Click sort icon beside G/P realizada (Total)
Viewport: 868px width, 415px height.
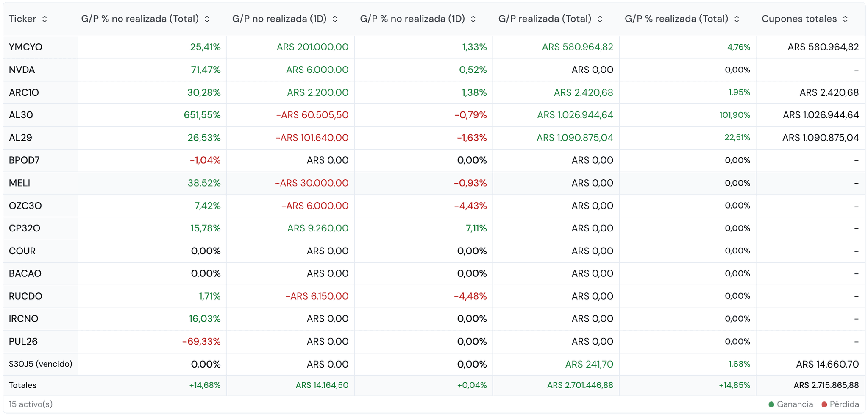[600, 19]
